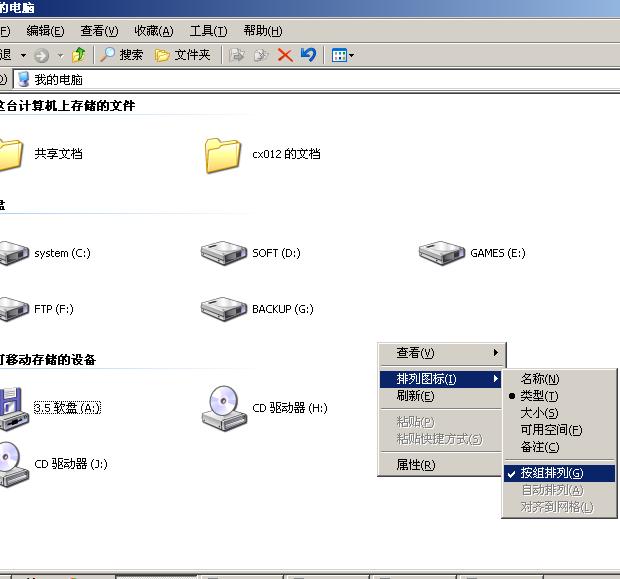Open the Views button dropdown arrow
620x579 pixels.
coord(351,55)
